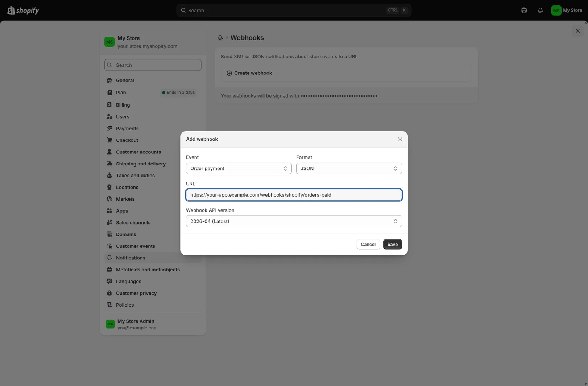Click the Customer privacy lock icon
Image resolution: width=588 pixels, height=386 pixels.
tap(109, 293)
